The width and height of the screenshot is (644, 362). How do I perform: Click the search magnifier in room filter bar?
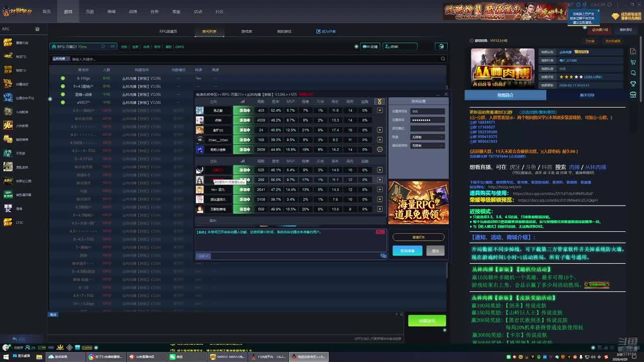[x=443, y=59]
